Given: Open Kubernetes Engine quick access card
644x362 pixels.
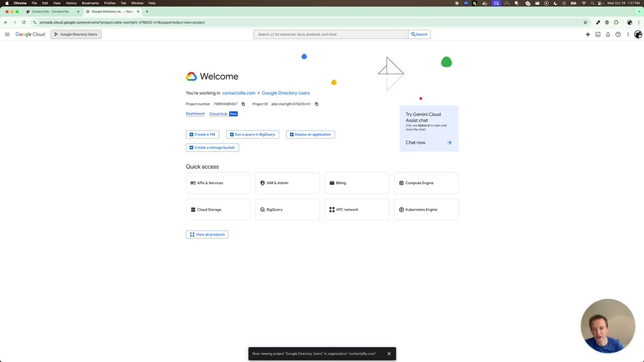Looking at the screenshot, I should [426, 210].
